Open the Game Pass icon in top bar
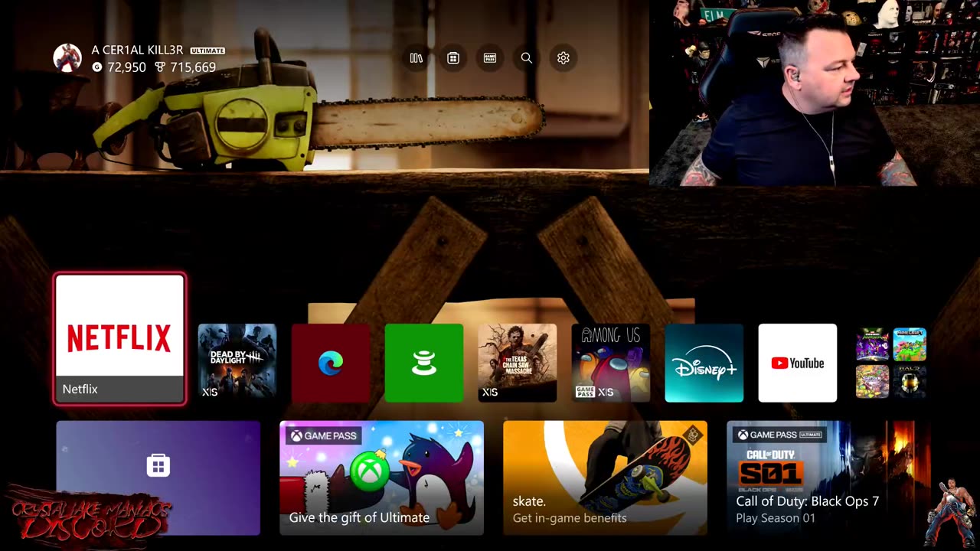The width and height of the screenshot is (980, 551). click(490, 58)
